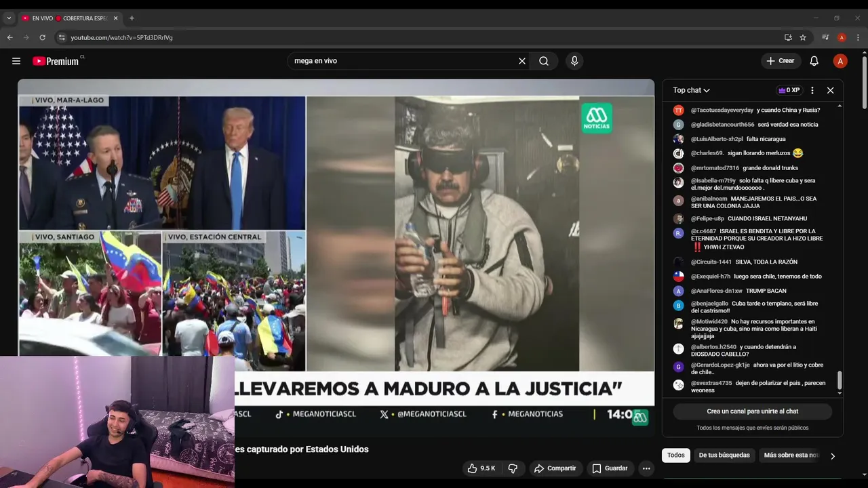
Task: Open the tab search dropdown
Action: tap(9, 18)
